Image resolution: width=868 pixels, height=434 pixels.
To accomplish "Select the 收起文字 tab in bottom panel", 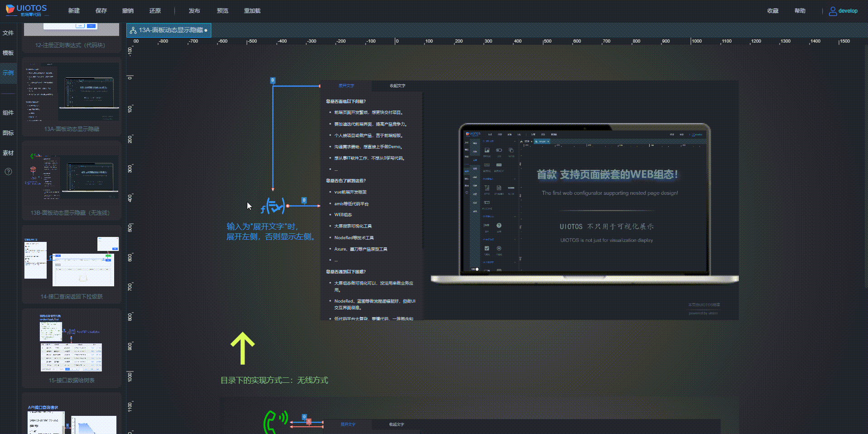I will click(396, 424).
